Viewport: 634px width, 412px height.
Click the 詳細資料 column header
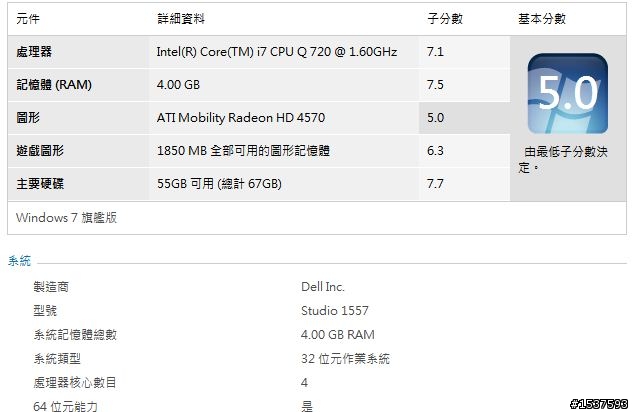click(181, 19)
